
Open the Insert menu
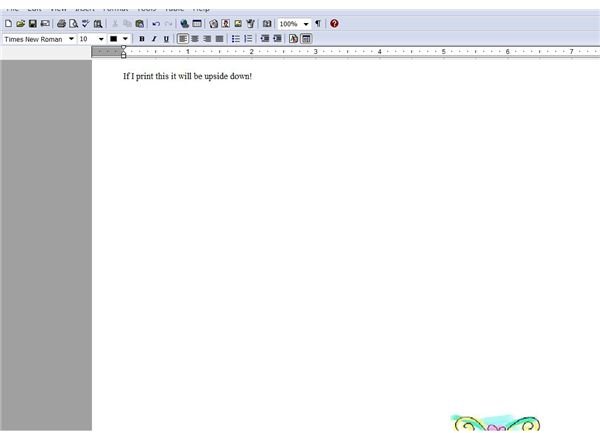(85, 8)
